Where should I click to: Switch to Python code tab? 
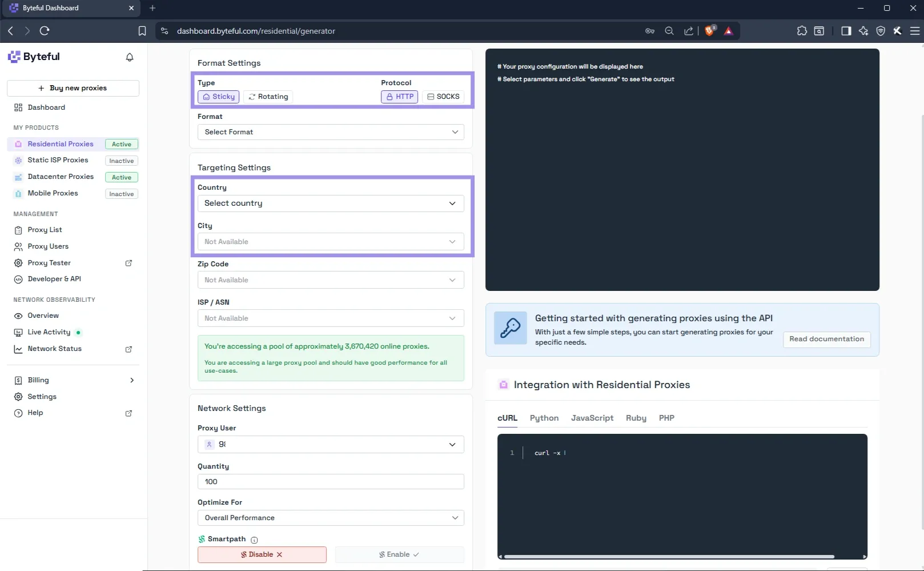pos(544,418)
